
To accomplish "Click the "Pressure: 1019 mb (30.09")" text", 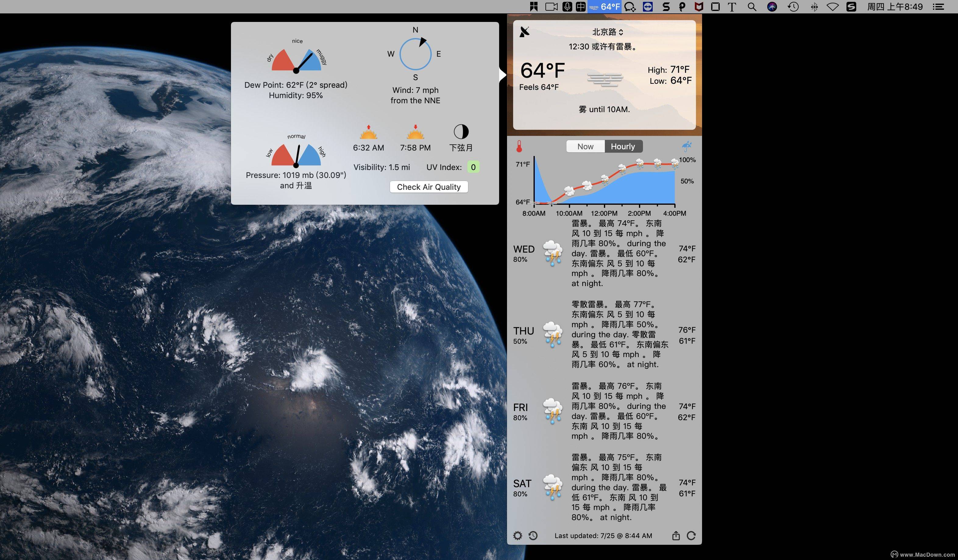I will (x=296, y=175).
